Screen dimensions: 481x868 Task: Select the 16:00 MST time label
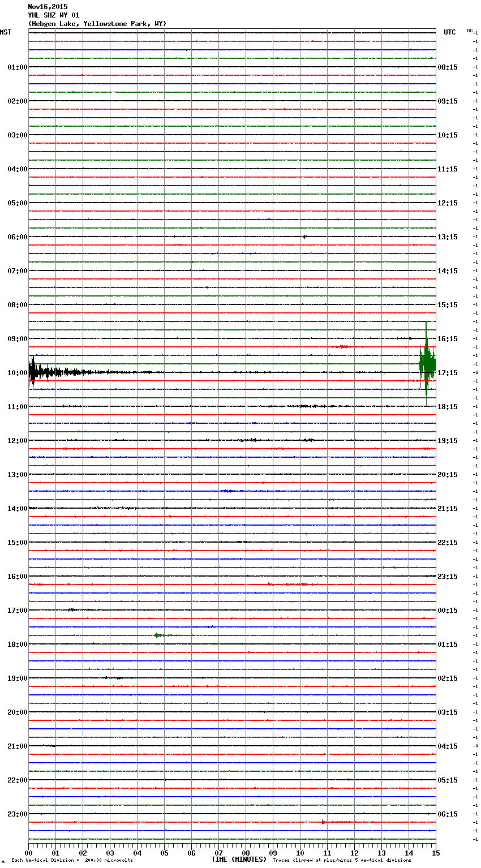(18, 577)
